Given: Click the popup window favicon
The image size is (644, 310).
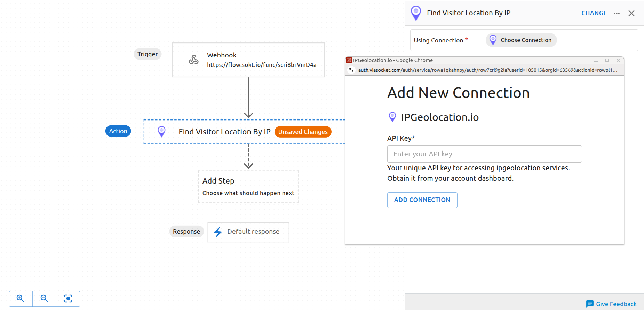Looking at the screenshot, I should point(349,60).
